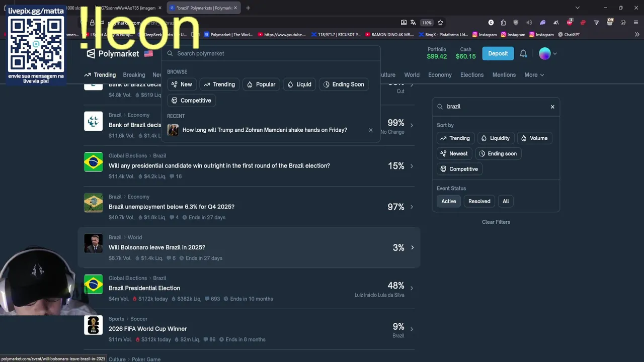Image resolution: width=644 pixels, height=362 pixels.
Task: Click the shield extension icon
Action: 516,22
